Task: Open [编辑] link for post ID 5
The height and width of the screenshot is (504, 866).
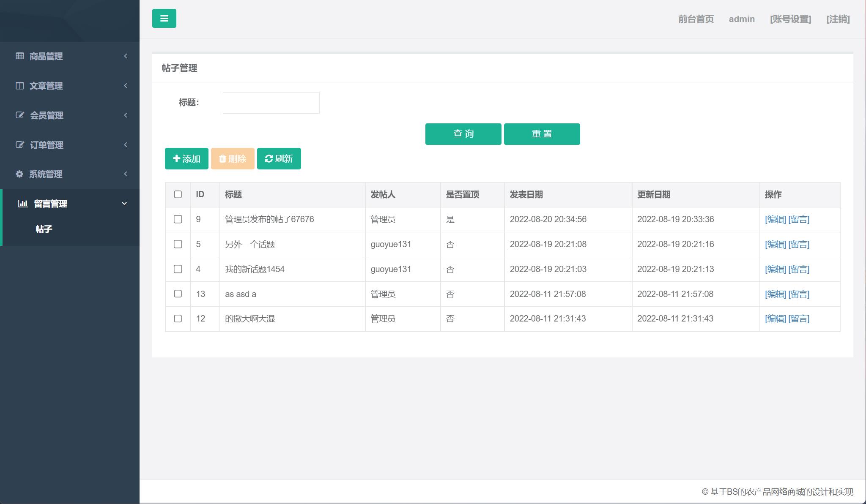Action: coord(775,244)
